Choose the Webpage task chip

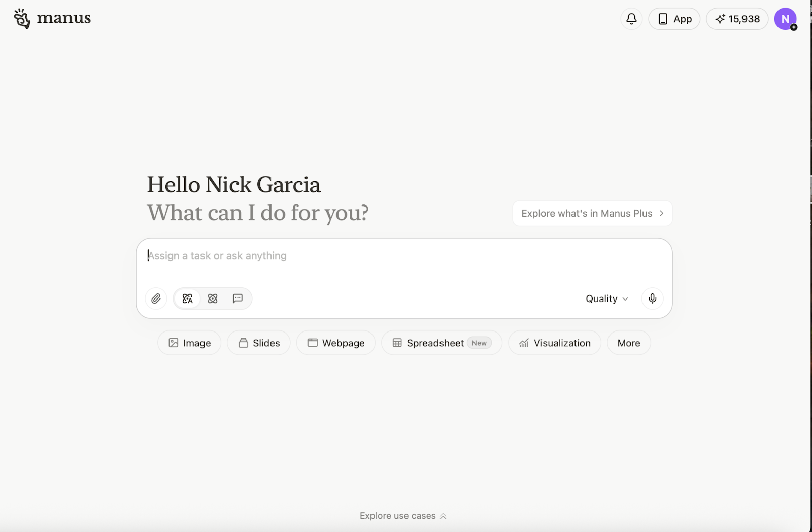(x=336, y=343)
